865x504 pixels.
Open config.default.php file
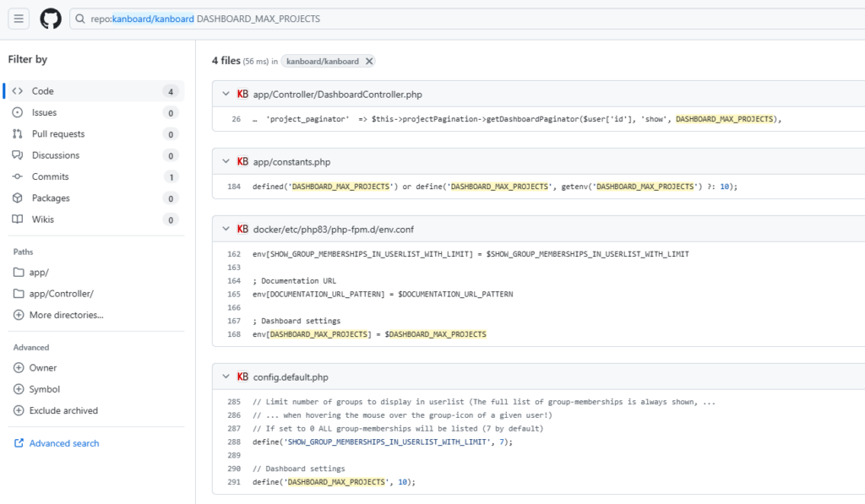click(291, 377)
